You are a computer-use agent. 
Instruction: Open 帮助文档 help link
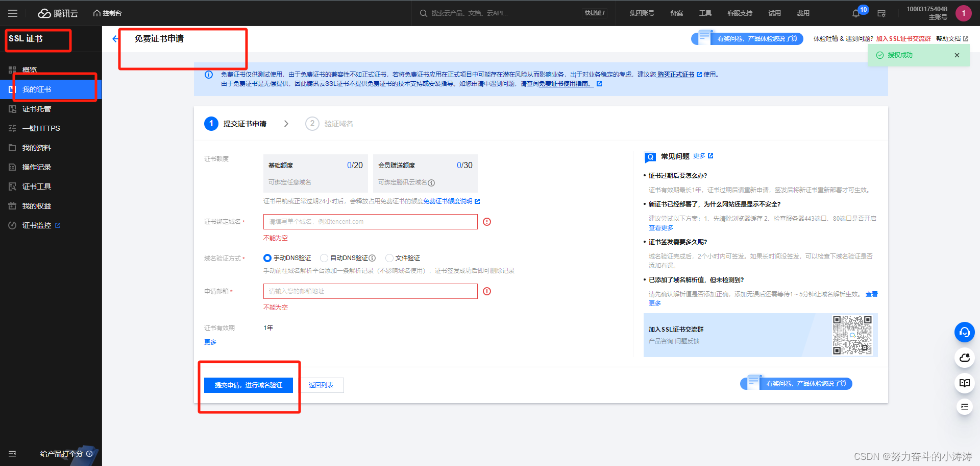[x=952, y=39]
